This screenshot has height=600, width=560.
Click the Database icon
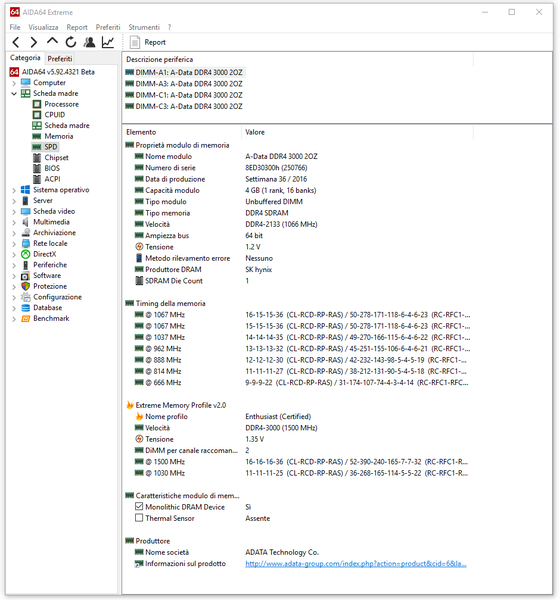point(25,308)
